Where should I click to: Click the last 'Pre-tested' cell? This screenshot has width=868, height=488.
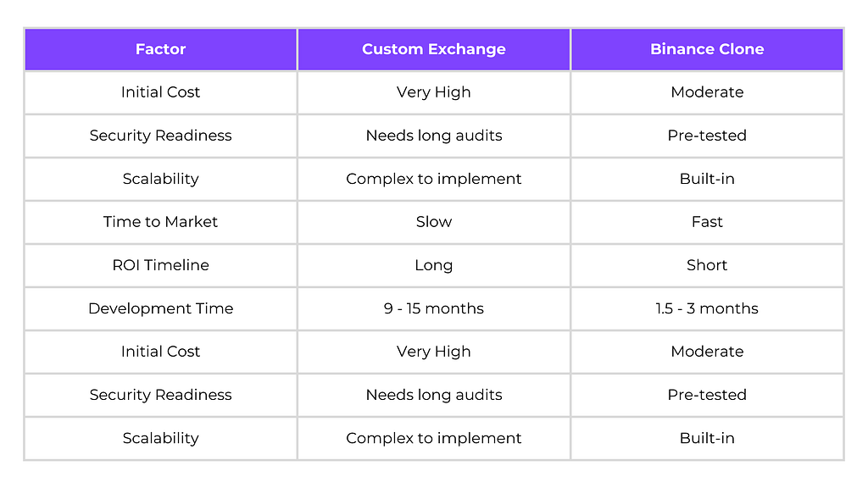tap(707, 395)
